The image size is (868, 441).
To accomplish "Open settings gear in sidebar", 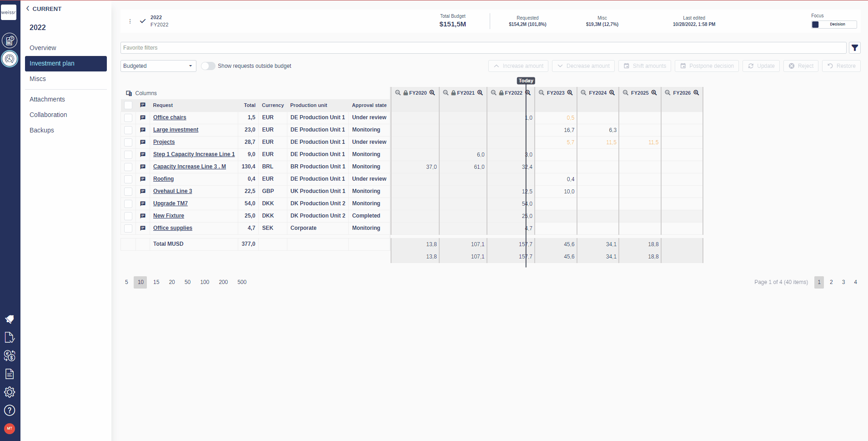I will point(10,392).
